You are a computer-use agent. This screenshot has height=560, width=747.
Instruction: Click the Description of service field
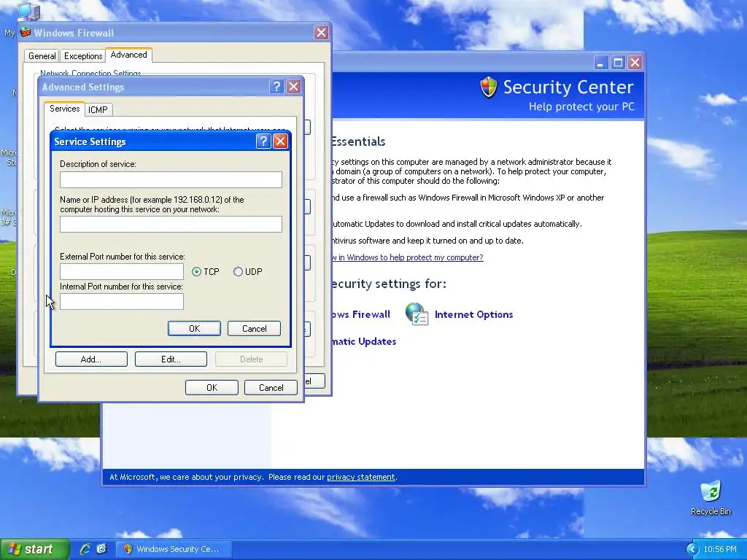coord(171,179)
